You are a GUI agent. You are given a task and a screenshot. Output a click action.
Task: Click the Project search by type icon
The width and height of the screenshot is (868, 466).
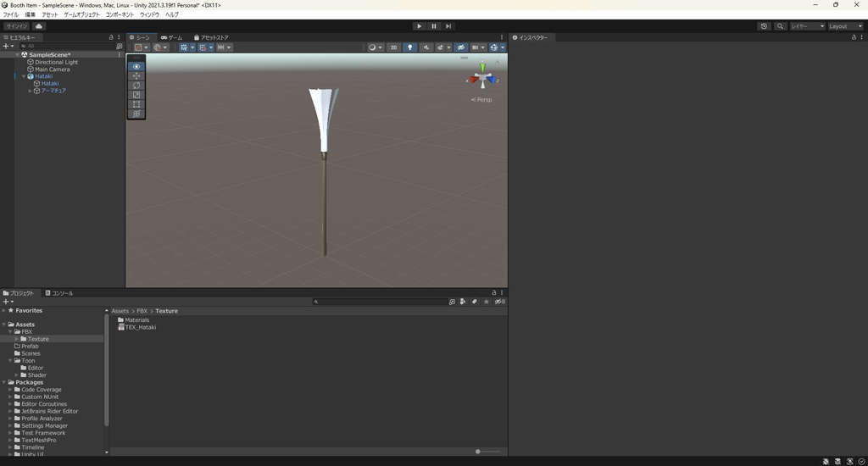point(463,302)
